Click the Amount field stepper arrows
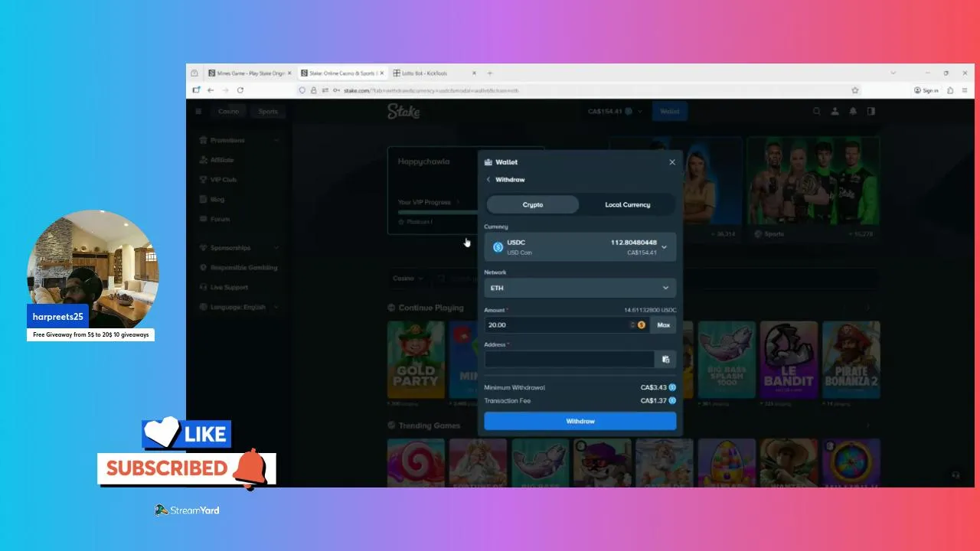 pyautogui.click(x=632, y=324)
